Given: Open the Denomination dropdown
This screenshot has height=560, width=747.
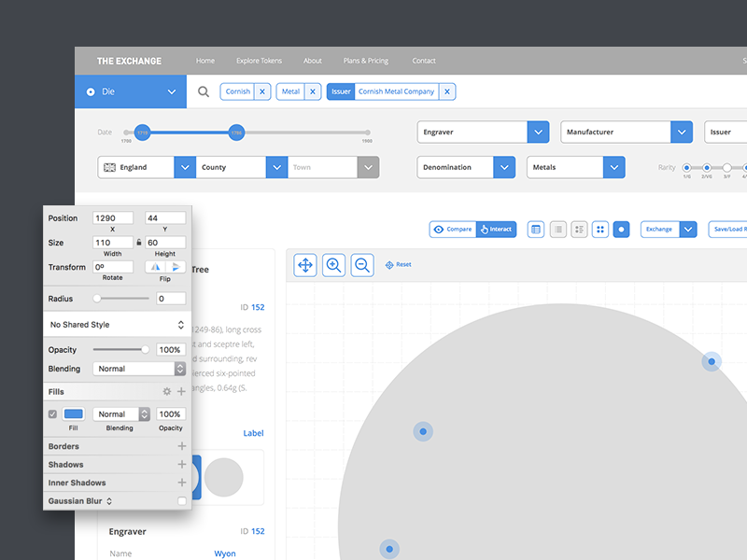Looking at the screenshot, I should point(466,167).
